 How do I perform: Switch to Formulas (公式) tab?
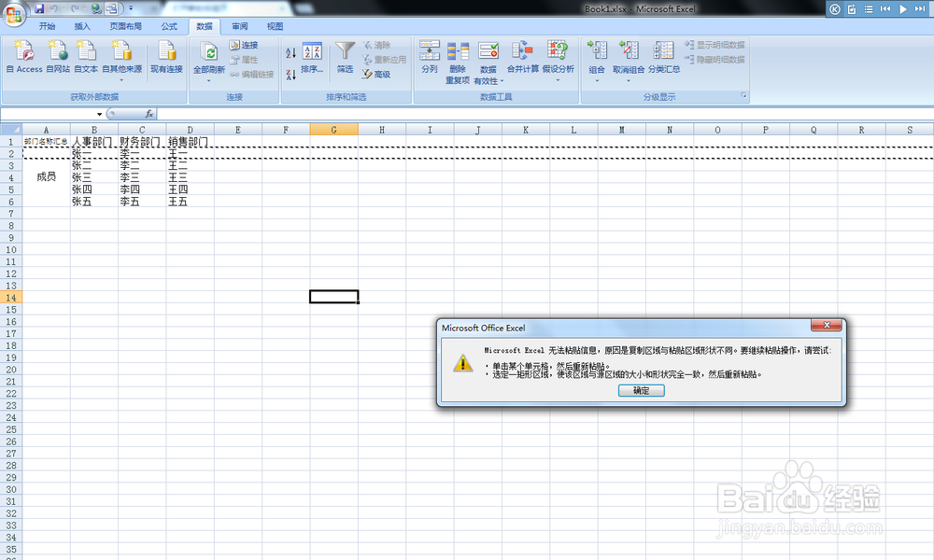[169, 26]
